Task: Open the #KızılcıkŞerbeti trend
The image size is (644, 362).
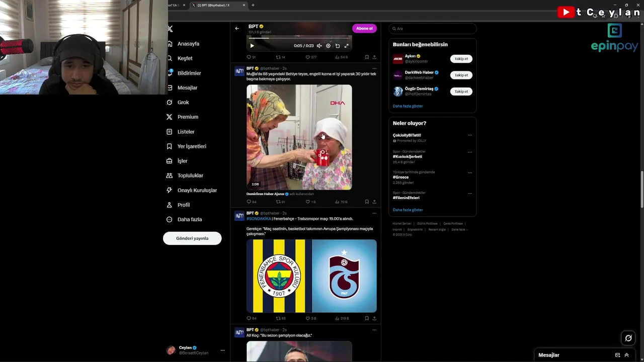Action: tap(408, 156)
